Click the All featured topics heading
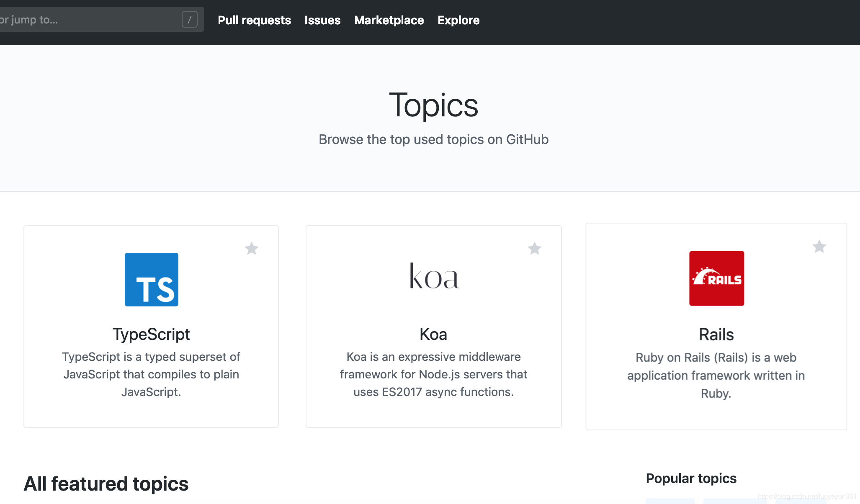The width and height of the screenshot is (860, 504). (x=106, y=483)
